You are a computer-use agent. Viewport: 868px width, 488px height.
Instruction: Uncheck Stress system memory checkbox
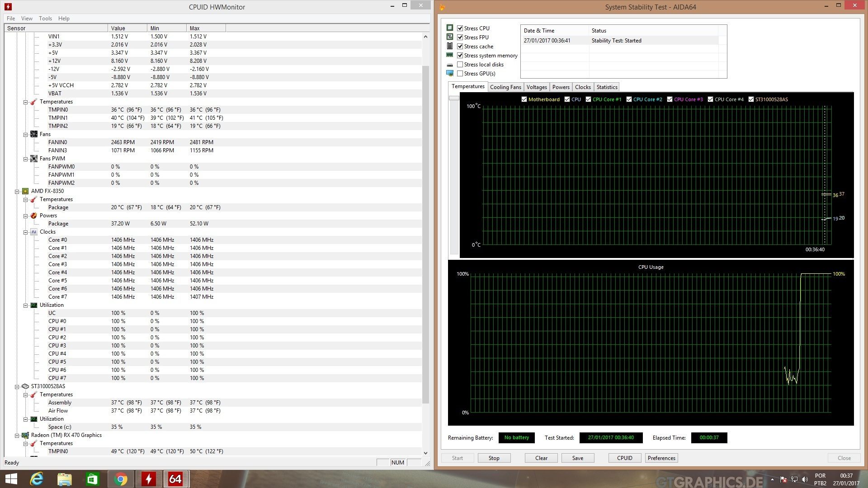coord(460,55)
